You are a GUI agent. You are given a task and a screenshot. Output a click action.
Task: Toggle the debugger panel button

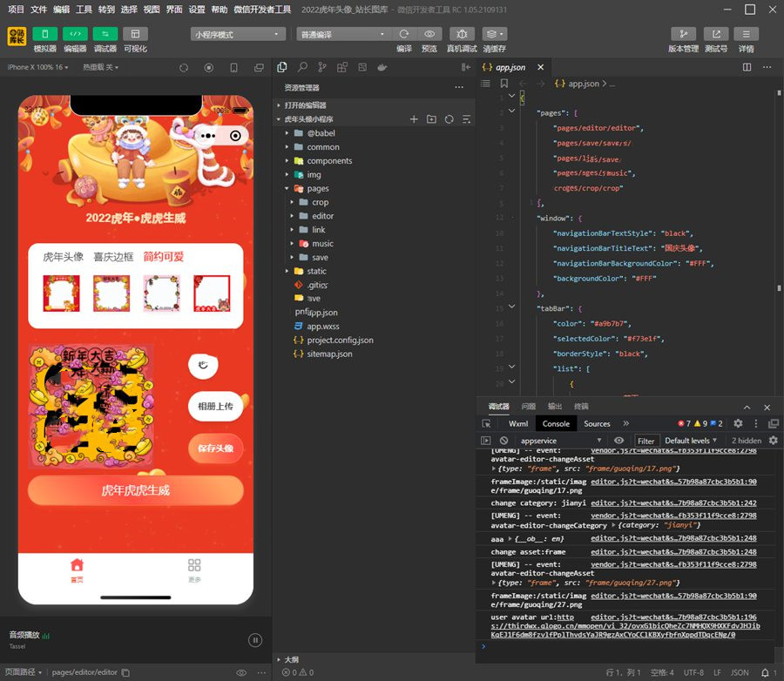tap(105, 33)
